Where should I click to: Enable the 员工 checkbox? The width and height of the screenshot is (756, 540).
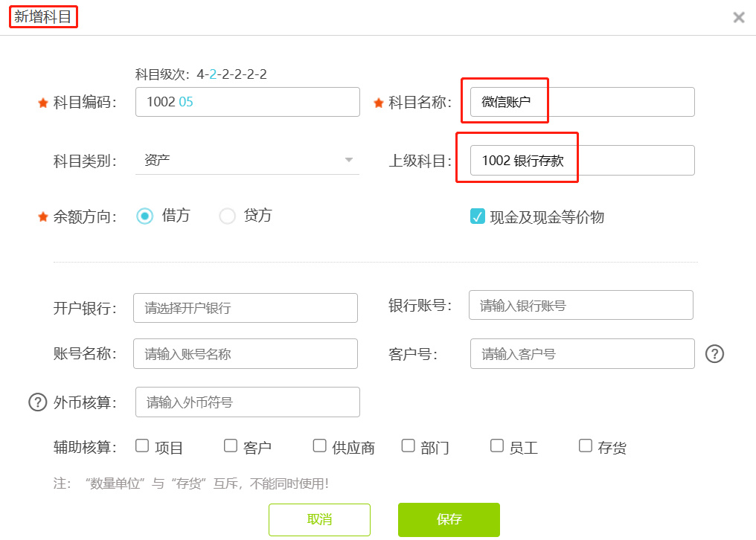coord(496,446)
